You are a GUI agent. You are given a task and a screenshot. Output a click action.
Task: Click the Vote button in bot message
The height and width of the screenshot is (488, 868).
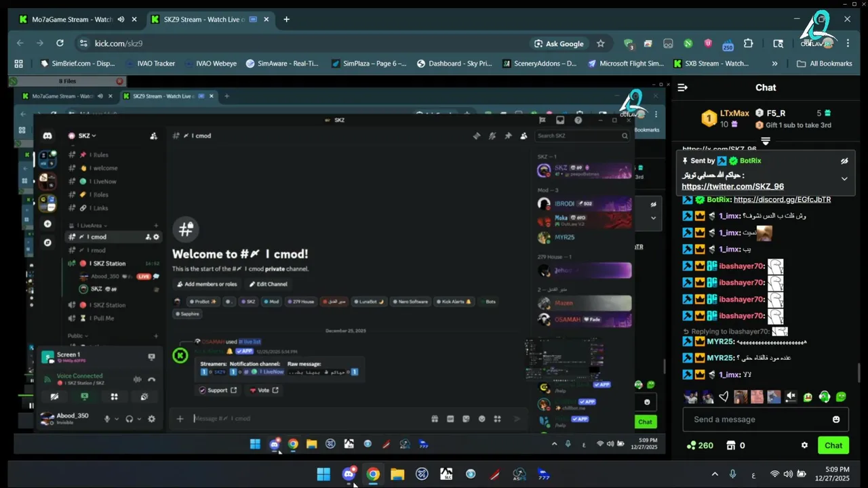263,390
